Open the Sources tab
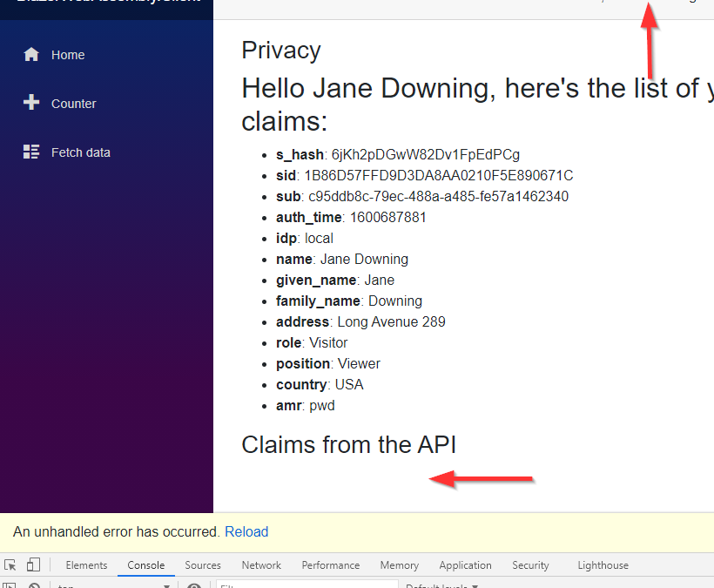 [203, 565]
